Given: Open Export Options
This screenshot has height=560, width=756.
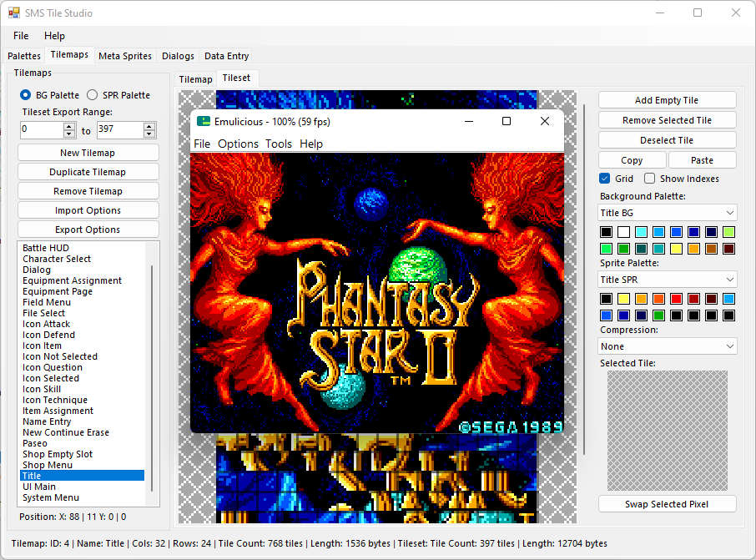Looking at the screenshot, I should (88, 230).
